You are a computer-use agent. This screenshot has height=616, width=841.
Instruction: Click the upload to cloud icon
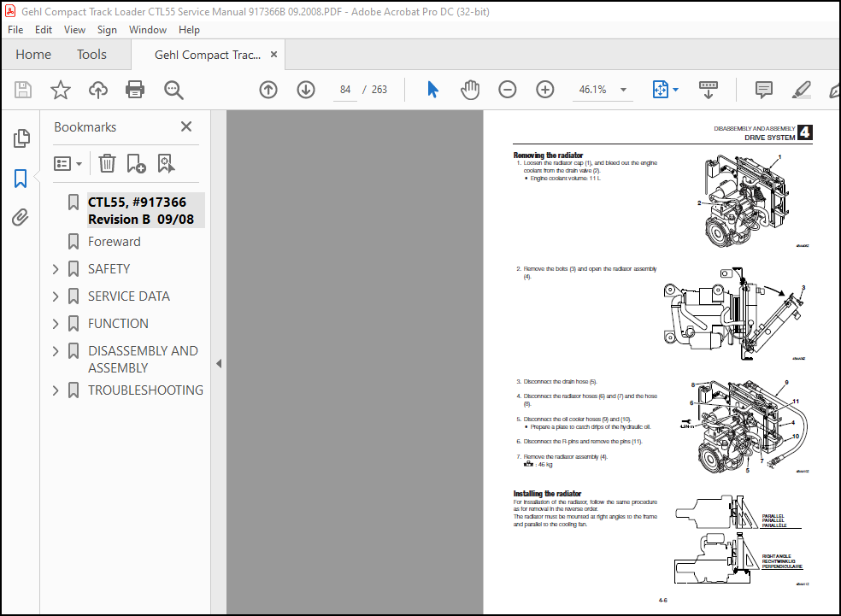click(x=98, y=90)
